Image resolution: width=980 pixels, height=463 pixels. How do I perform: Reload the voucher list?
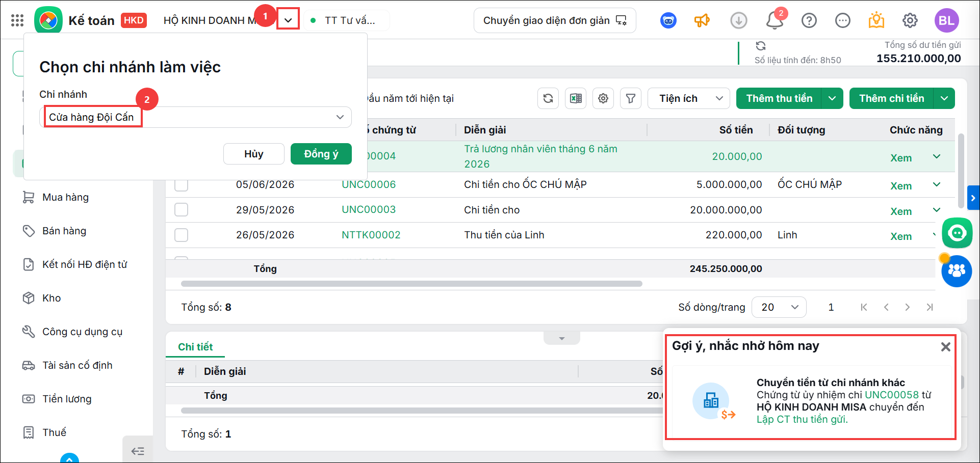point(548,98)
